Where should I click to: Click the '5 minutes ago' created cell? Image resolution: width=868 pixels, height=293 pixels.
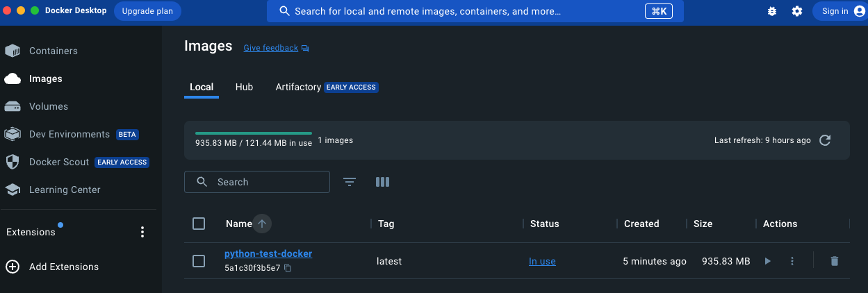click(655, 262)
